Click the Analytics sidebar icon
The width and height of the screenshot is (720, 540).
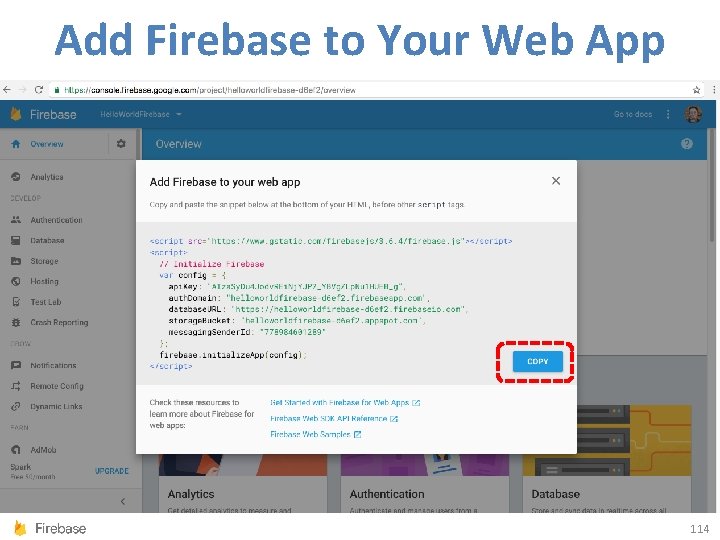click(16, 176)
